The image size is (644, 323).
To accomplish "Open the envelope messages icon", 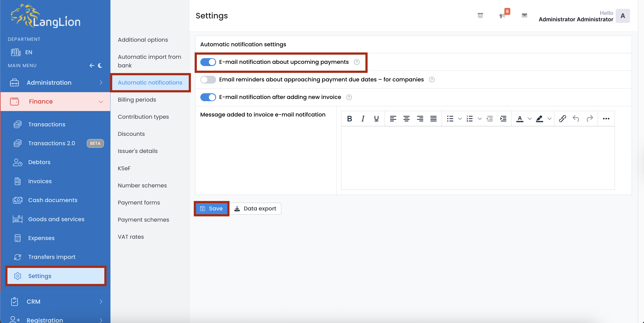I will [x=524, y=16].
